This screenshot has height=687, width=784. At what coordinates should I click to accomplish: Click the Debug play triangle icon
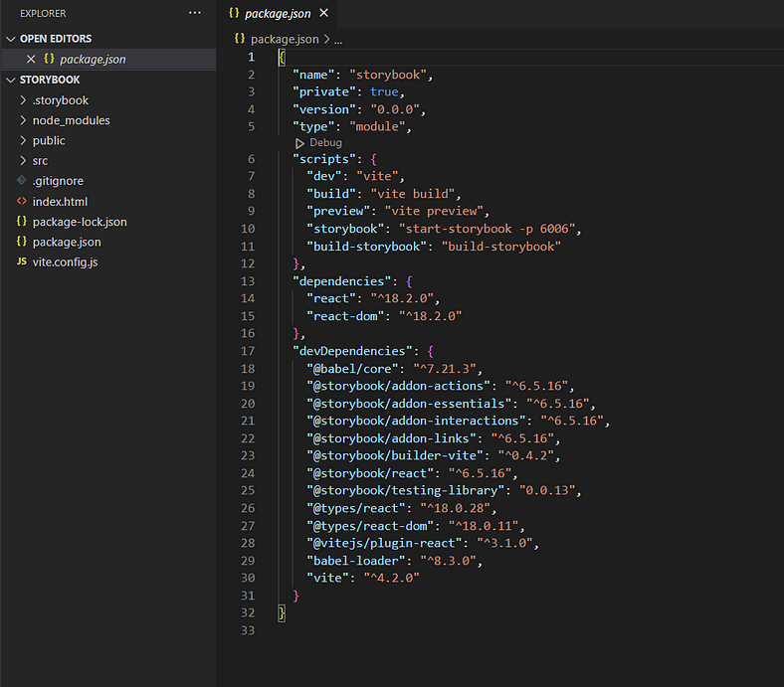click(x=299, y=143)
